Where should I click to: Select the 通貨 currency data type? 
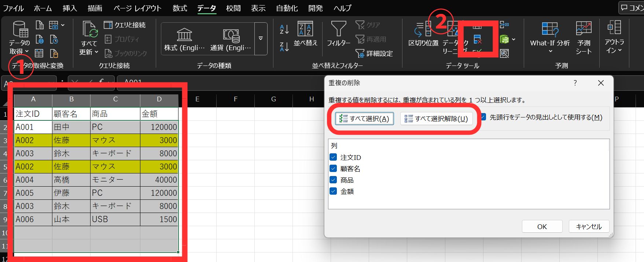click(x=231, y=39)
